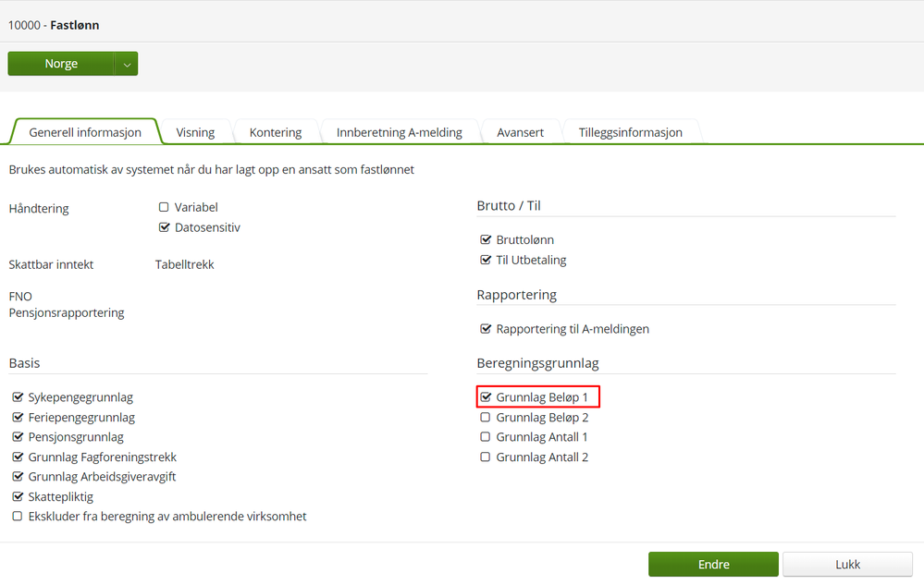Switch to the Visning tab
Screen dimensions: 924x585
tap(195, 132)
